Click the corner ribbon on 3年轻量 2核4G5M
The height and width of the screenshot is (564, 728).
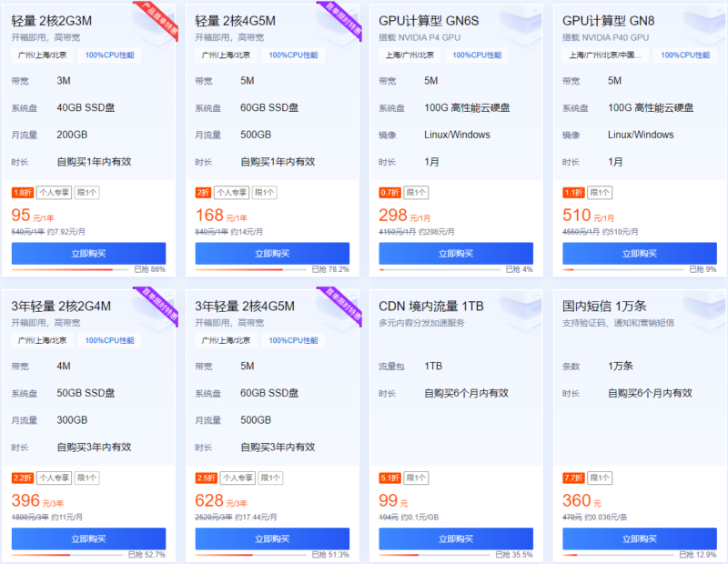[x=339, y=300]
